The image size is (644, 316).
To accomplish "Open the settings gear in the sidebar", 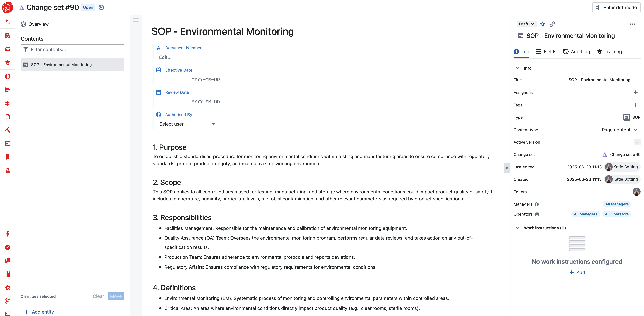I will (8, 288).
